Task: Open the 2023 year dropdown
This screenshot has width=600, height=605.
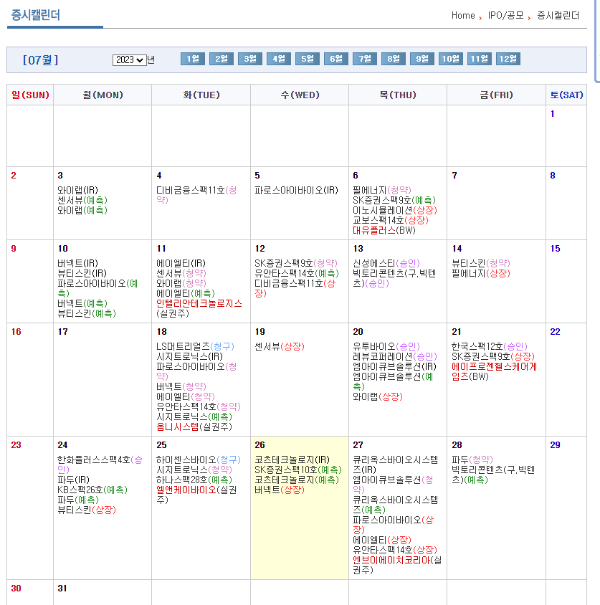Action: click(129, 60)
